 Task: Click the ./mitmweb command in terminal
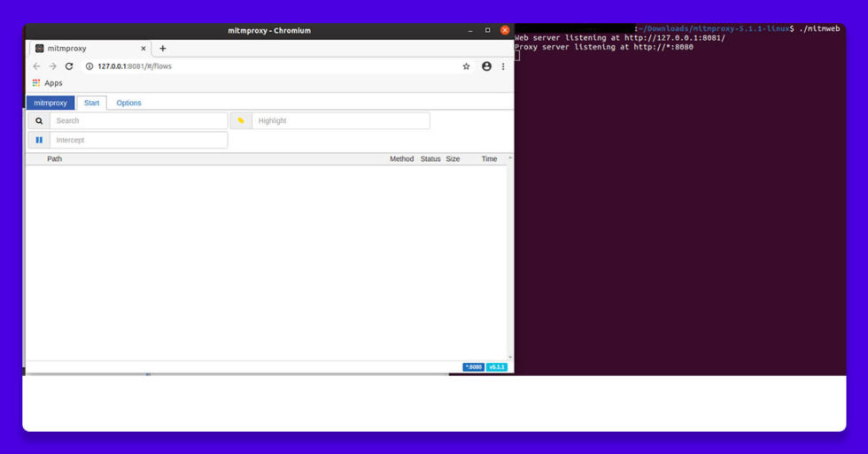click(819, 28)
